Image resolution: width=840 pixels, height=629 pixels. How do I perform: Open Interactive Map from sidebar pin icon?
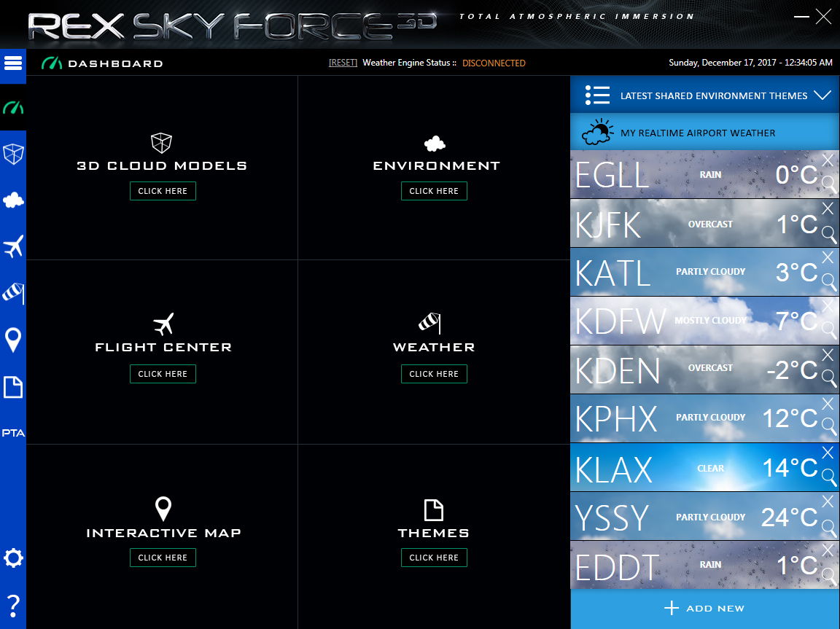point(13,340)
